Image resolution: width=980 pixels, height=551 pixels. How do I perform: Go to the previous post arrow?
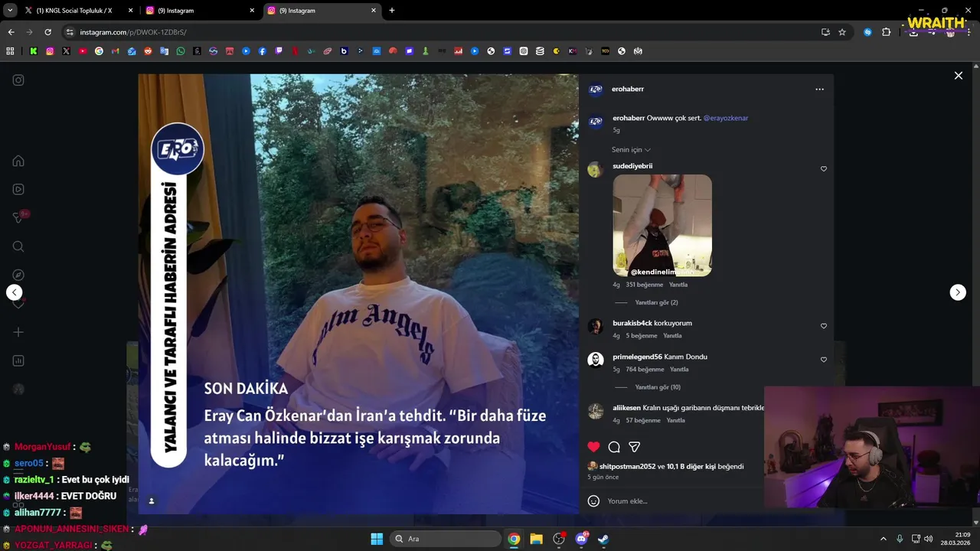(x=14, y=292)
